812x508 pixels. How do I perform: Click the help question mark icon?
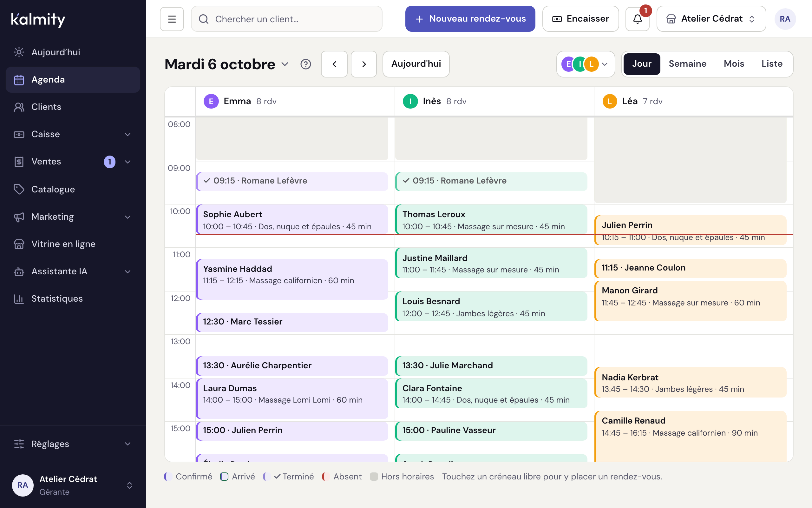306,64
